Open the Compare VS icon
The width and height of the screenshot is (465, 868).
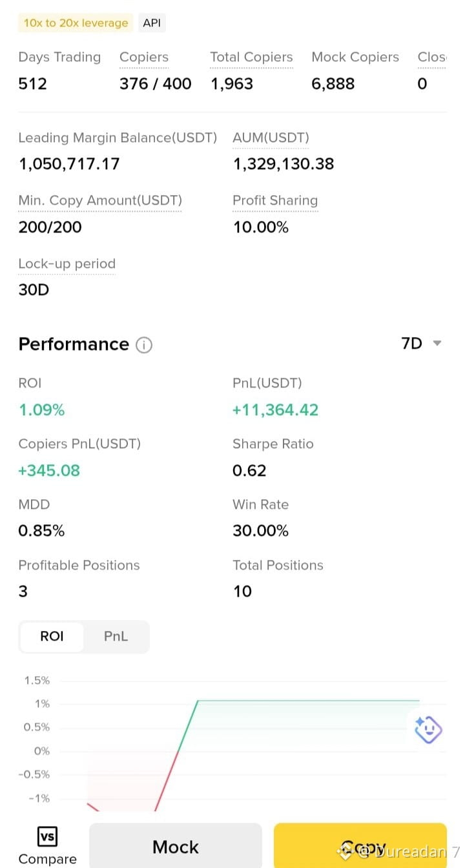47,836
